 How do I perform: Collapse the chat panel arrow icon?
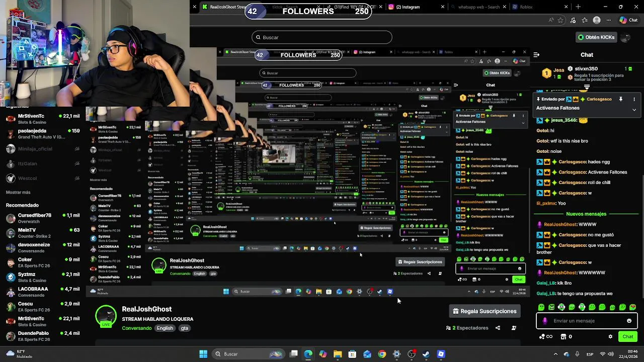click(x=536, y=55)
